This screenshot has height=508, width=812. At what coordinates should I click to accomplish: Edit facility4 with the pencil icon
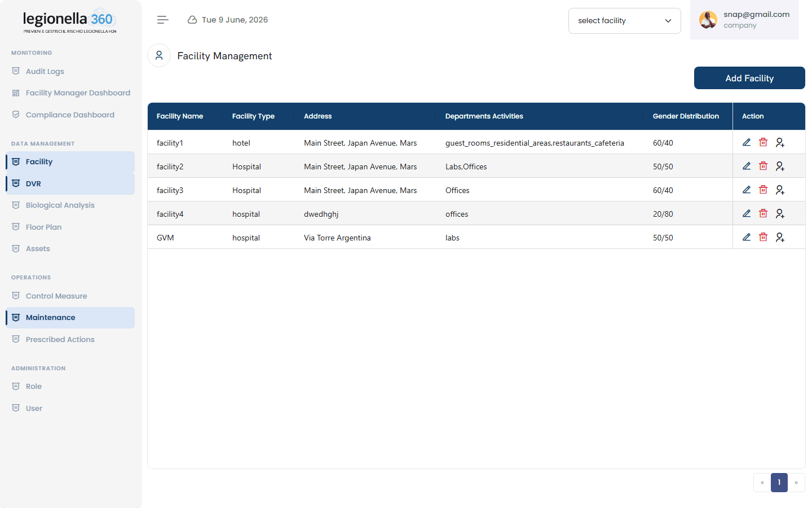(x=747, y=213)
